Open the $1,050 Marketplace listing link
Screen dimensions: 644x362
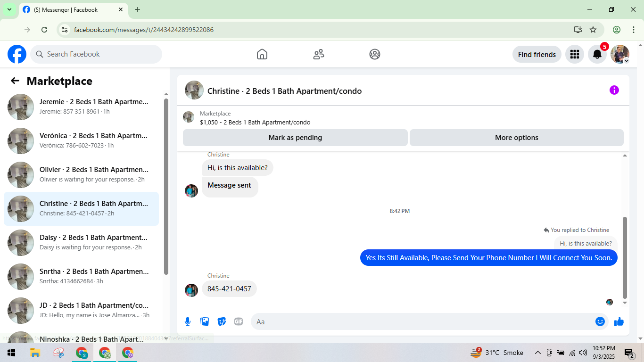(255, 122)
